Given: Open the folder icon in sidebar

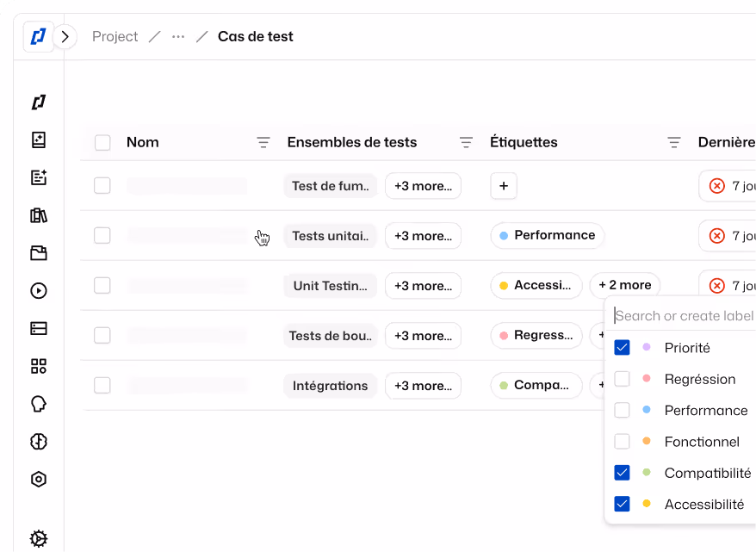Looking at the screenshot, I should 39,253.
